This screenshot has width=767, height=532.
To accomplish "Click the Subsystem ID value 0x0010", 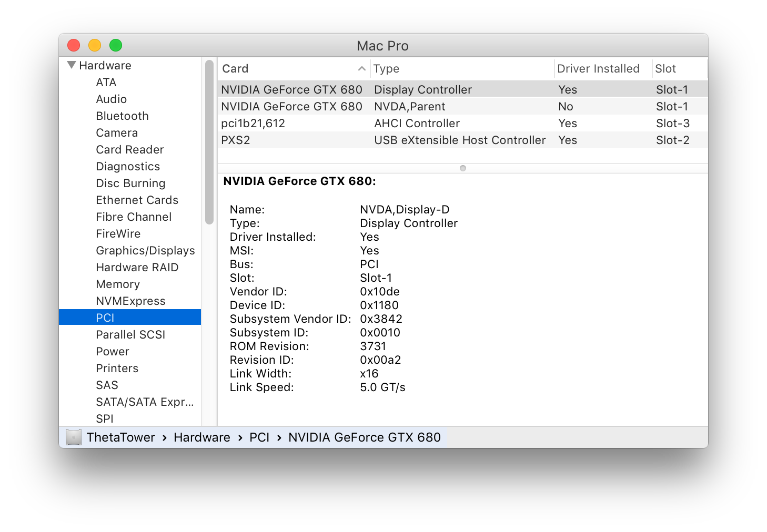I will click(380, 332).
